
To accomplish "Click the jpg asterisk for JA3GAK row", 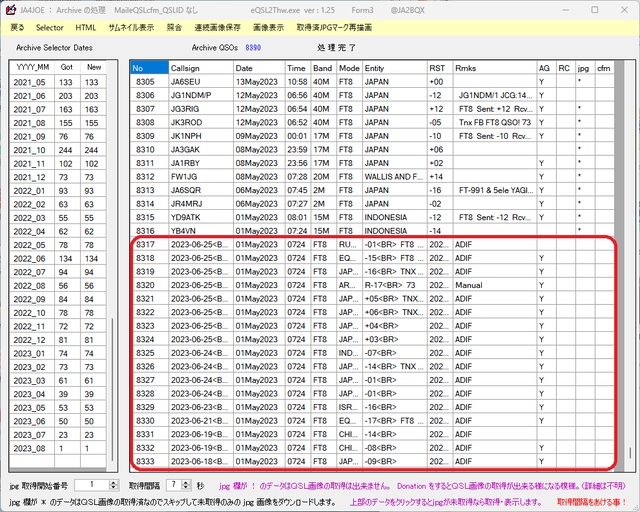I will [x=580, y=149].
